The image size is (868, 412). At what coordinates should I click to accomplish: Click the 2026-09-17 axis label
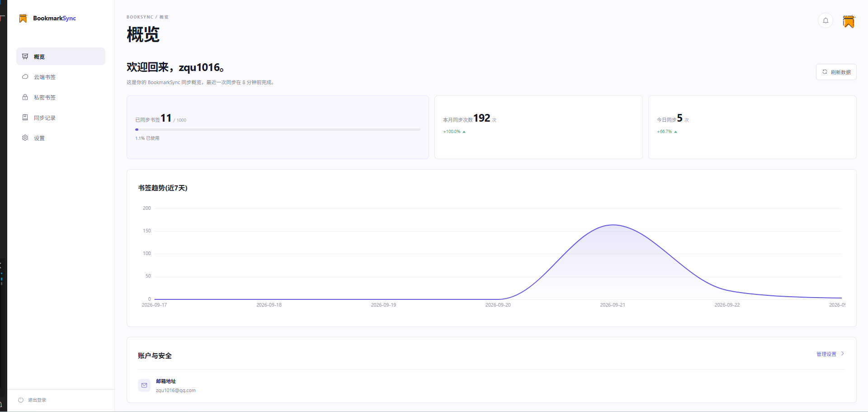tap(154, 305)
